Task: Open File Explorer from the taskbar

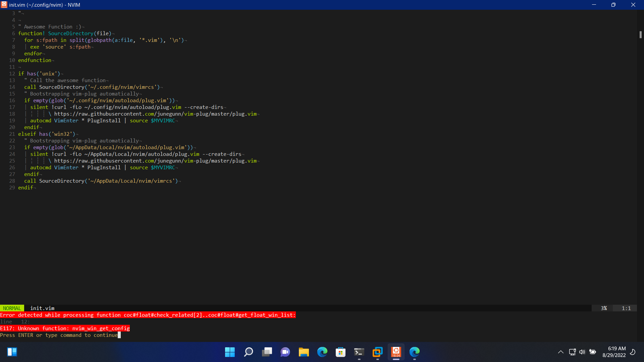Action: [x=304, y=352]
